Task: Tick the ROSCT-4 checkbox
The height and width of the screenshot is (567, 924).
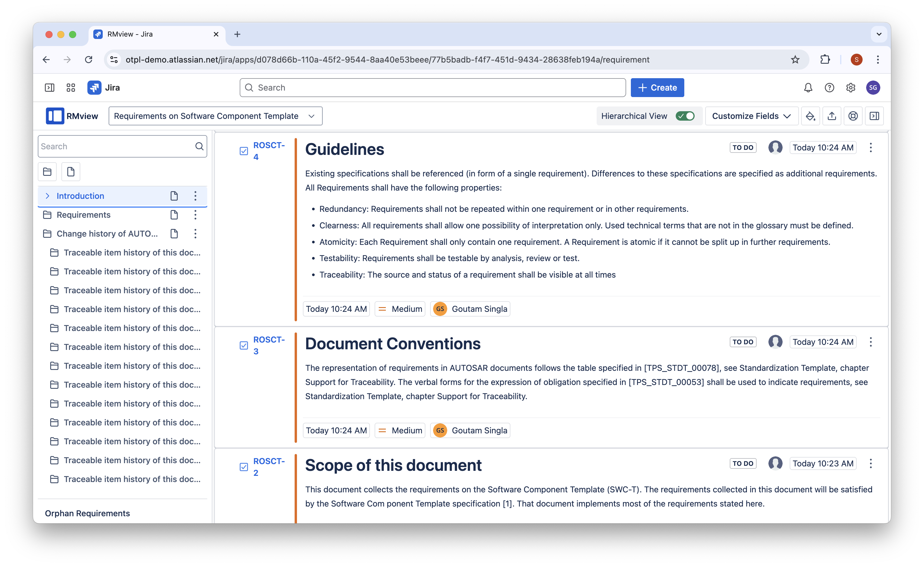Action: (244, 151)
